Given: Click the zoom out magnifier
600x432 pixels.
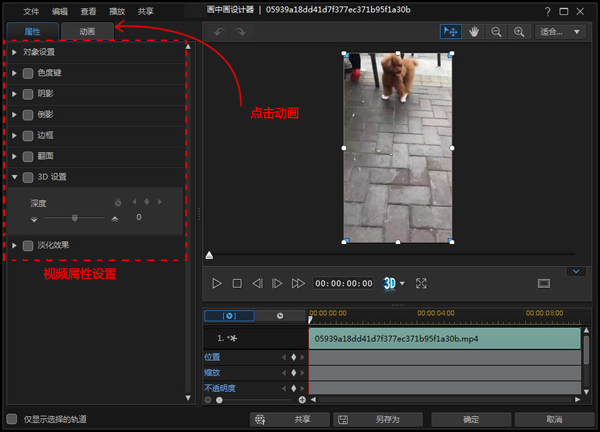Looking at the screenshot, I should 496,32.
